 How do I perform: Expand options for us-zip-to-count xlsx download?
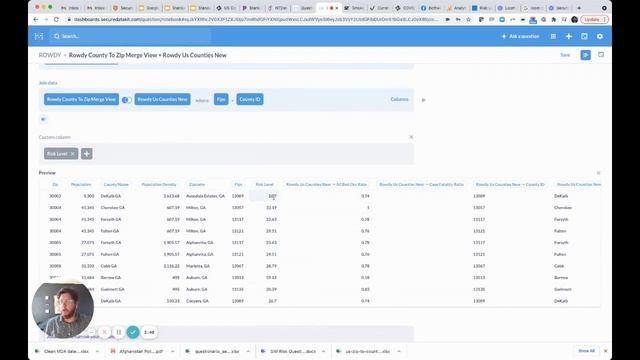[399, 351]
